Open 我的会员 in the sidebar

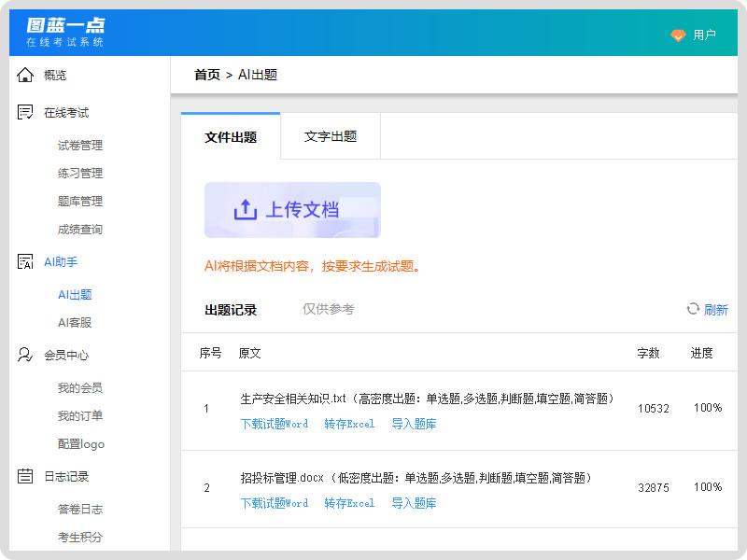click(80, 388)
